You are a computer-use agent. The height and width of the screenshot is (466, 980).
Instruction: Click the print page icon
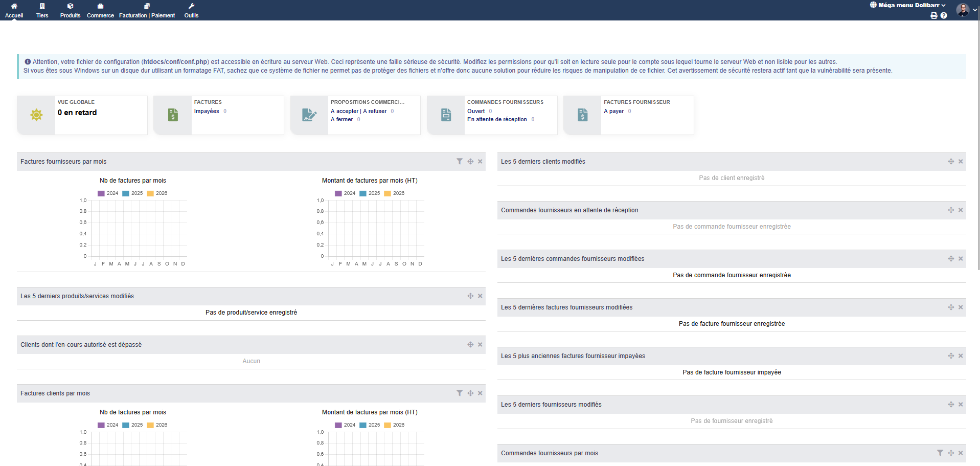(934, 15)
